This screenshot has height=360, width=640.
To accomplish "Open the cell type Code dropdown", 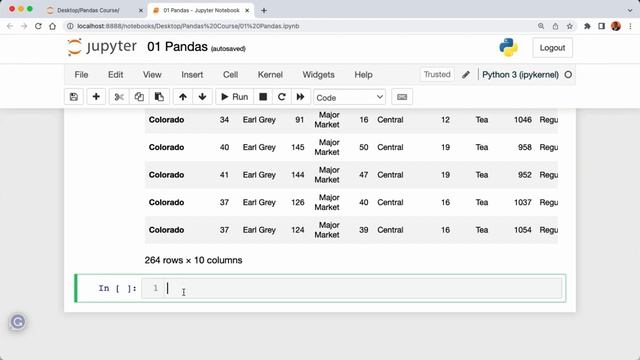I will click(349, 97).
